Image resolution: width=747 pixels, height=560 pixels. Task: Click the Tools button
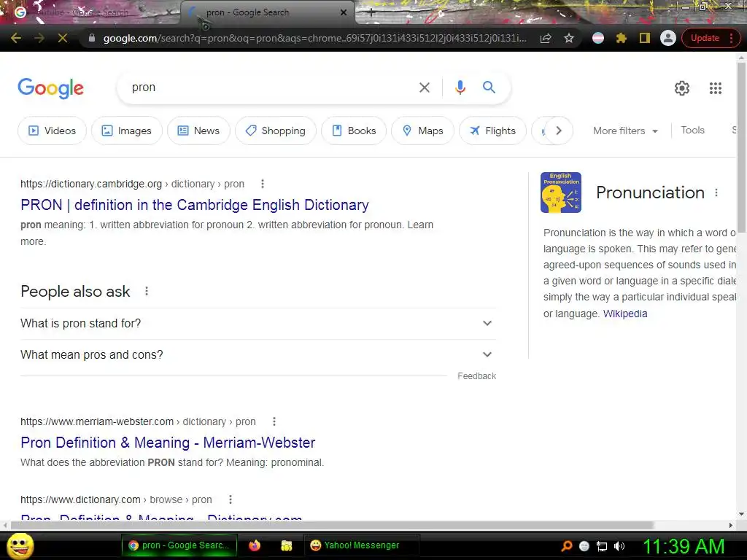pos(692,130)
